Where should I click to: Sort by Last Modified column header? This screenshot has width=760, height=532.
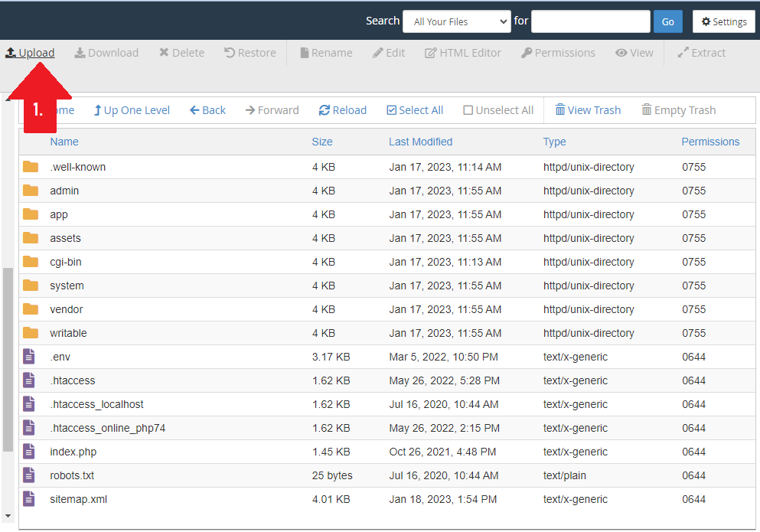pos(420,142)
